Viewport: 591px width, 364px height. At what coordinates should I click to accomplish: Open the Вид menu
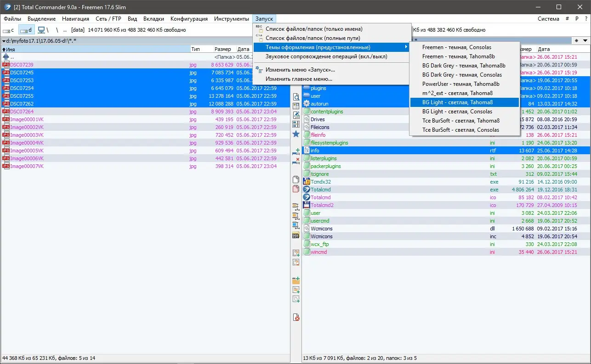click(x=132, y=19)
